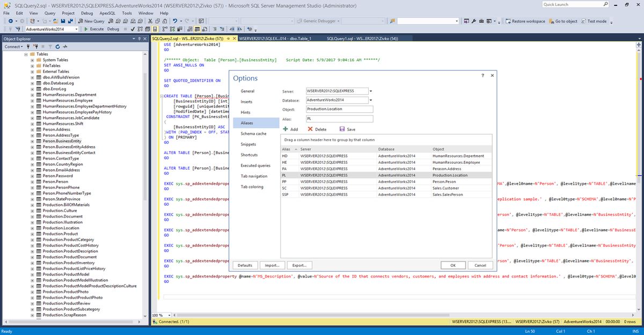Viewport: 644px width, 335px height.
Task: Select the PL alias row
Action: coord(333,175)
